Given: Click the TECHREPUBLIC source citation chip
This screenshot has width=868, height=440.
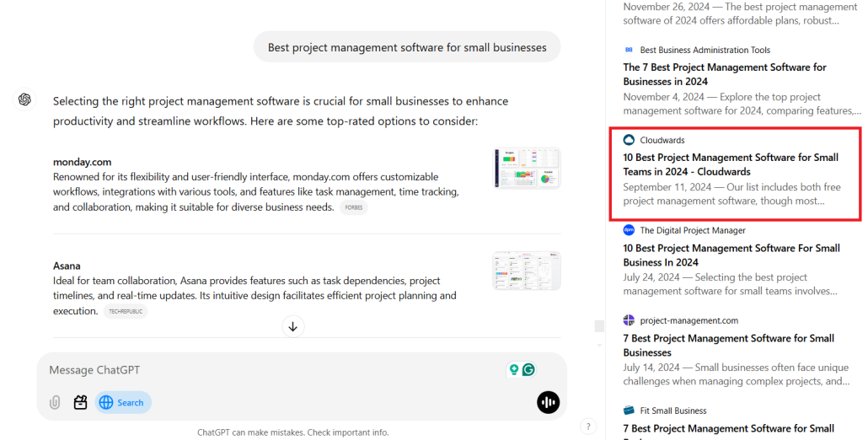Looking at the screenshot, I should click(x=126, y=312).
